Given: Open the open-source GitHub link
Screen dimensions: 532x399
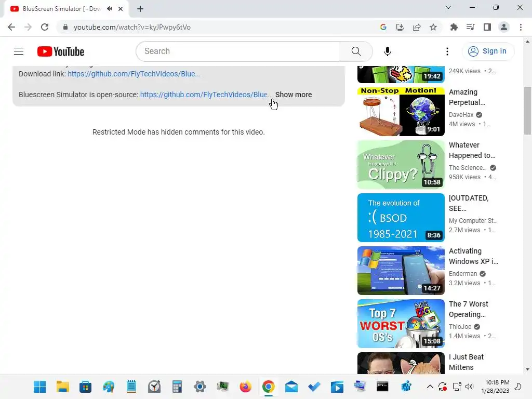Looking at the screenshot, I should point(205,95).
